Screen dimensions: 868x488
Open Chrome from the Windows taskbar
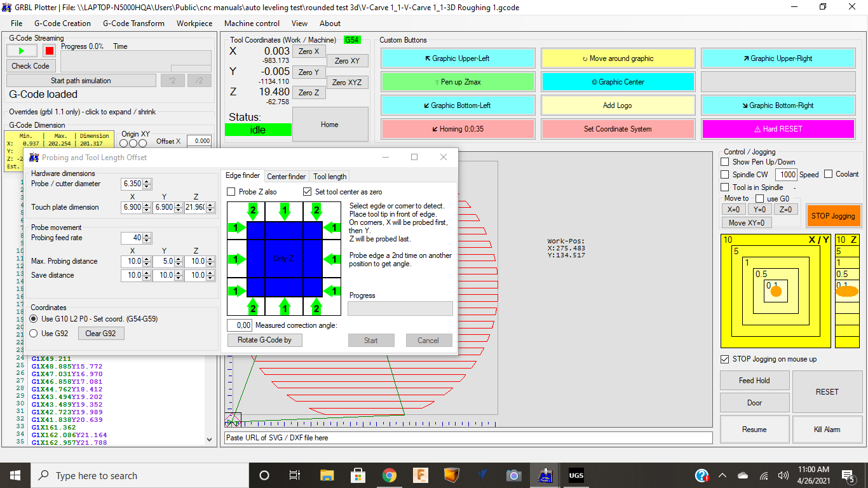point(390,475)
